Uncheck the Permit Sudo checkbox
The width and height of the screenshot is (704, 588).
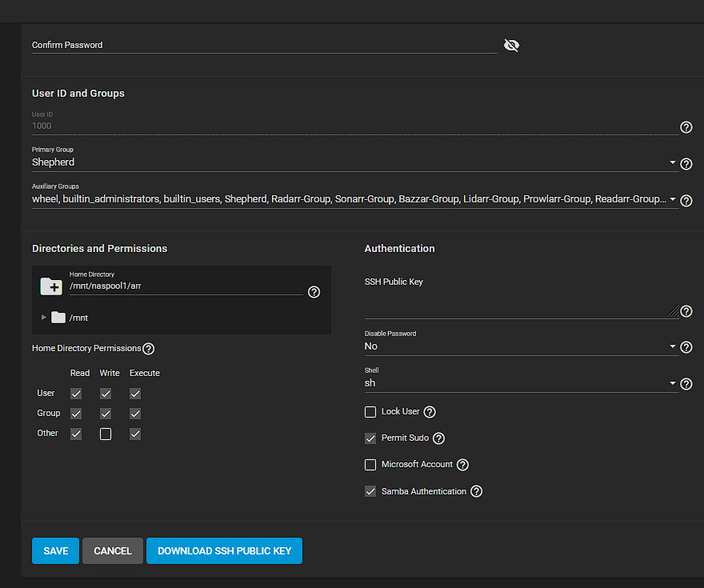[x=370, y=438]
